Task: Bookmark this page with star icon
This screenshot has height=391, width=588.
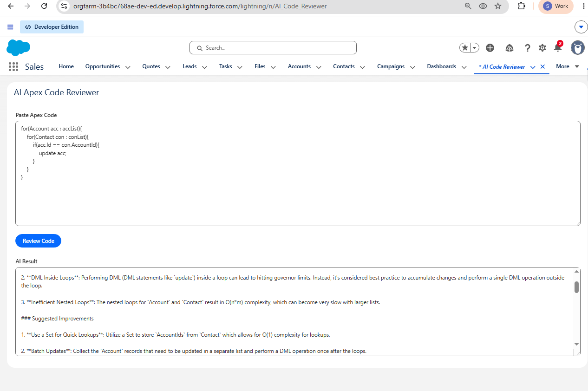Action: (x=498, y=6)
